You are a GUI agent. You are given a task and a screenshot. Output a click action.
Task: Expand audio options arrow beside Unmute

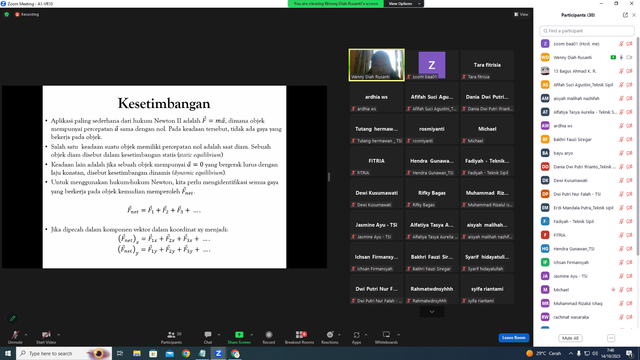point(26,335)
